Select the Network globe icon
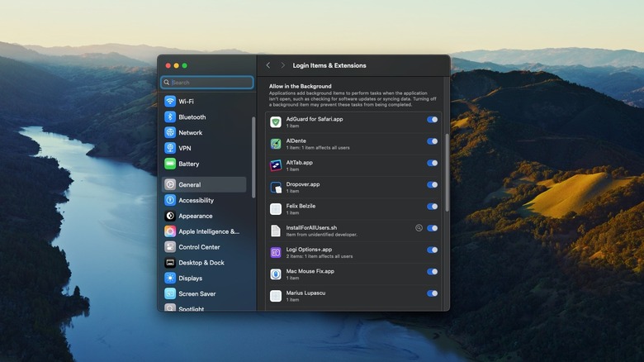 170,132
